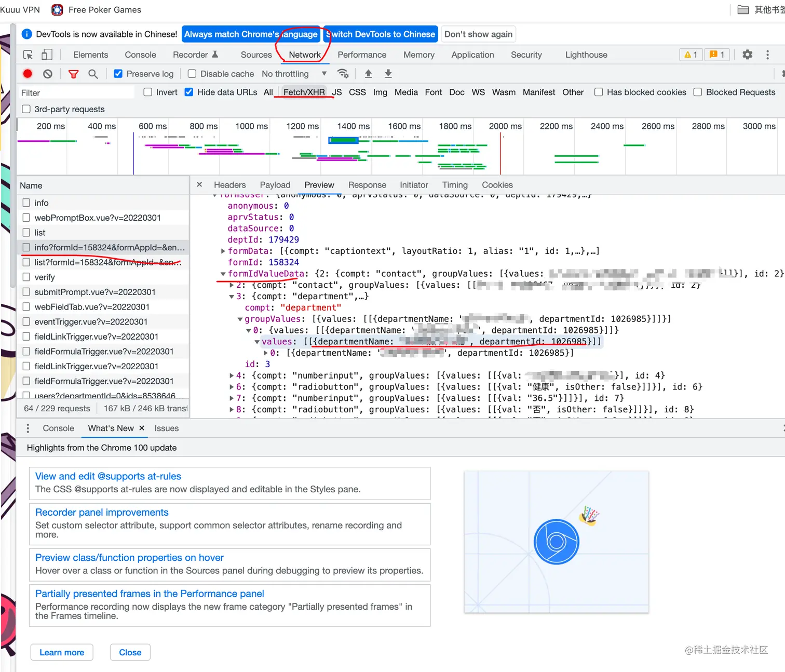Export HAR file download arrow

coord(388,73)
